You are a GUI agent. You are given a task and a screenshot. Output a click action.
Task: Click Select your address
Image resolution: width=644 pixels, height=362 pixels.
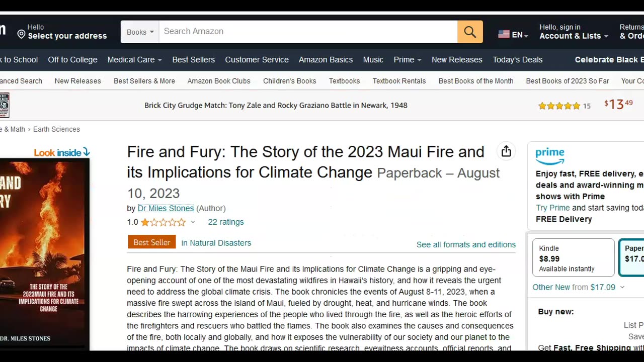click(x=67, y=36)
